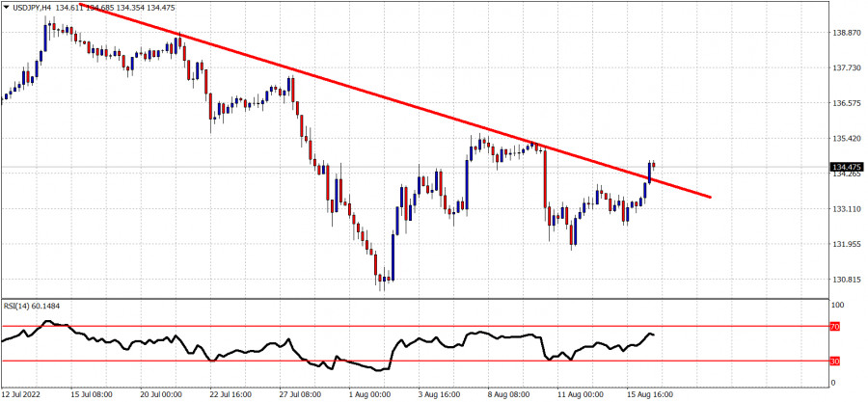Click the RSI 30 level label
Screen dimensions: 868x402
click(835, 362)
